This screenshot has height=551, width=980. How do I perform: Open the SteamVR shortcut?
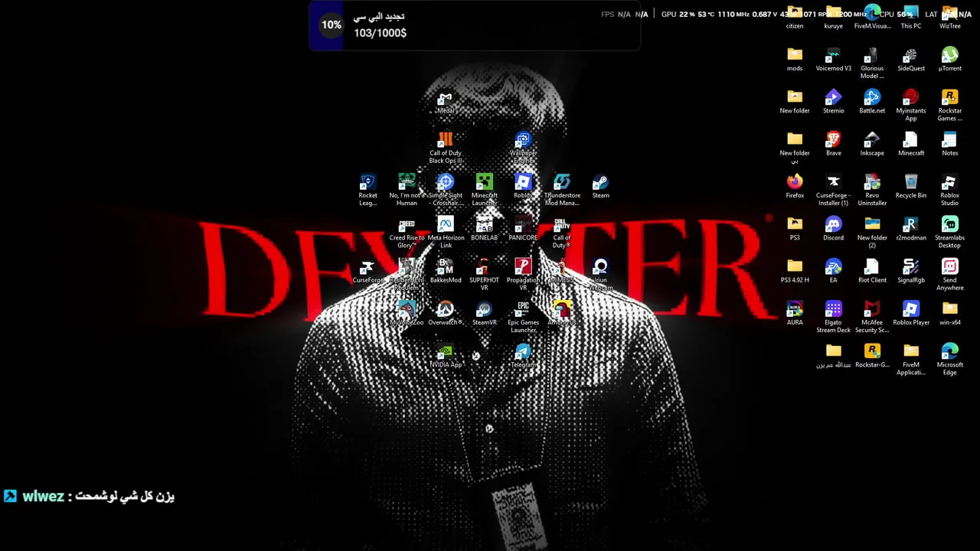coord(484,312)
